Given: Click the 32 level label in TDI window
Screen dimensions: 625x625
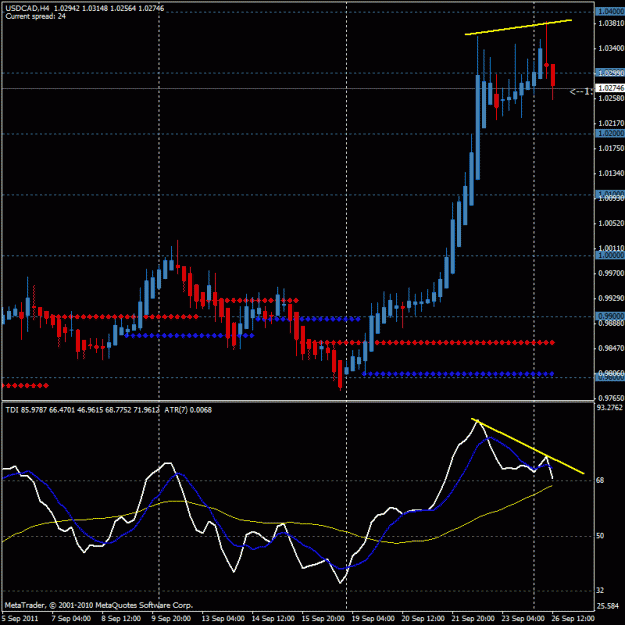Looking at the screenshot, I should coord(600,590).
